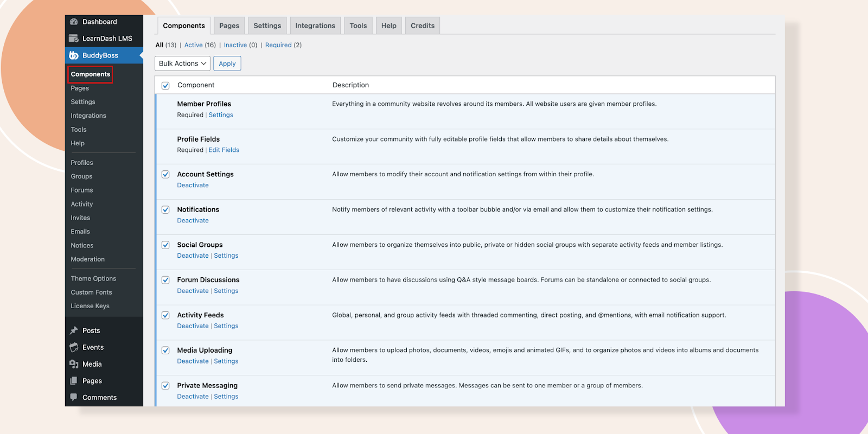Toggle the select-all Component checkbox

(165, 85)
